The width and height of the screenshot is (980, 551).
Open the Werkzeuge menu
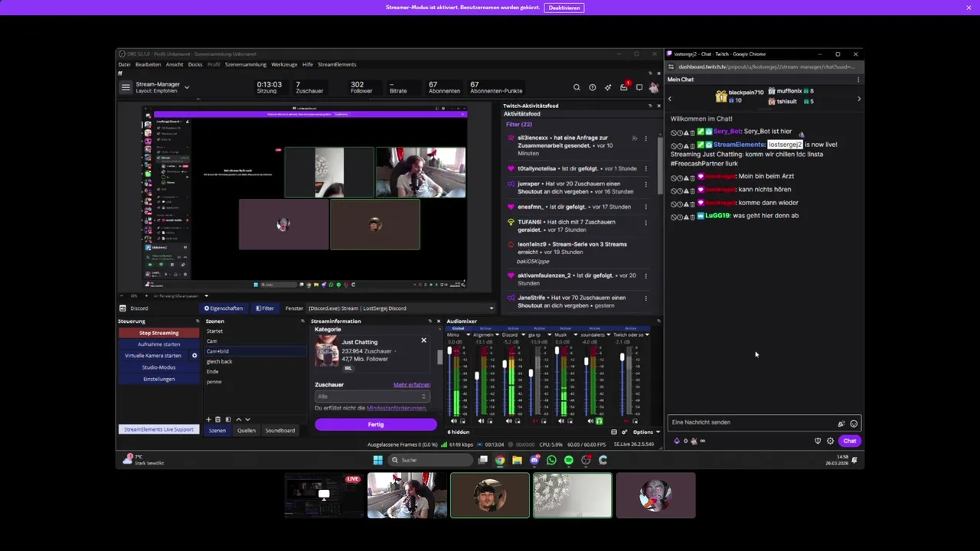pyautogui.click(x=284, y=64)
